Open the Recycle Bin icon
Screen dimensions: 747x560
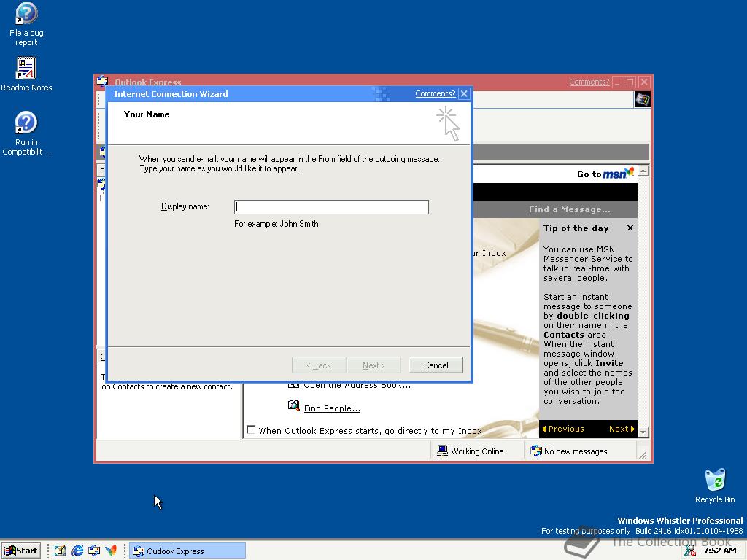pyautogui.click(x=715, y=486)
